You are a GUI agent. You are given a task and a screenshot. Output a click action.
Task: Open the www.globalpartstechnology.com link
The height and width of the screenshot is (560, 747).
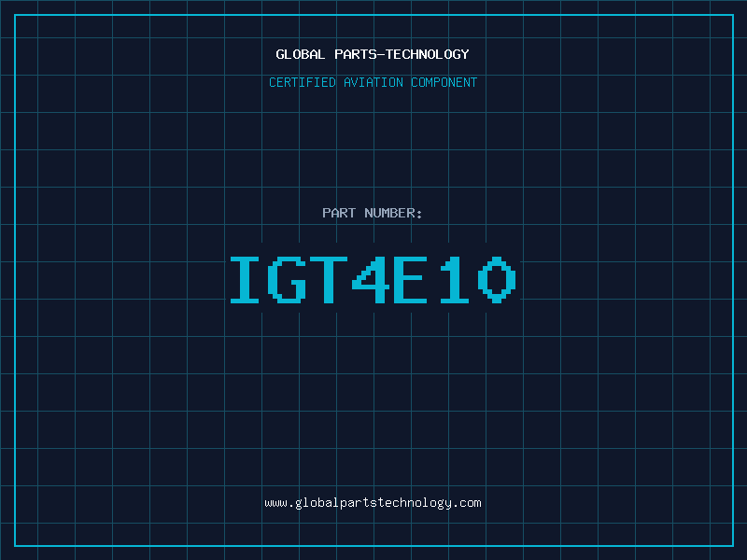tap(373, 503)
